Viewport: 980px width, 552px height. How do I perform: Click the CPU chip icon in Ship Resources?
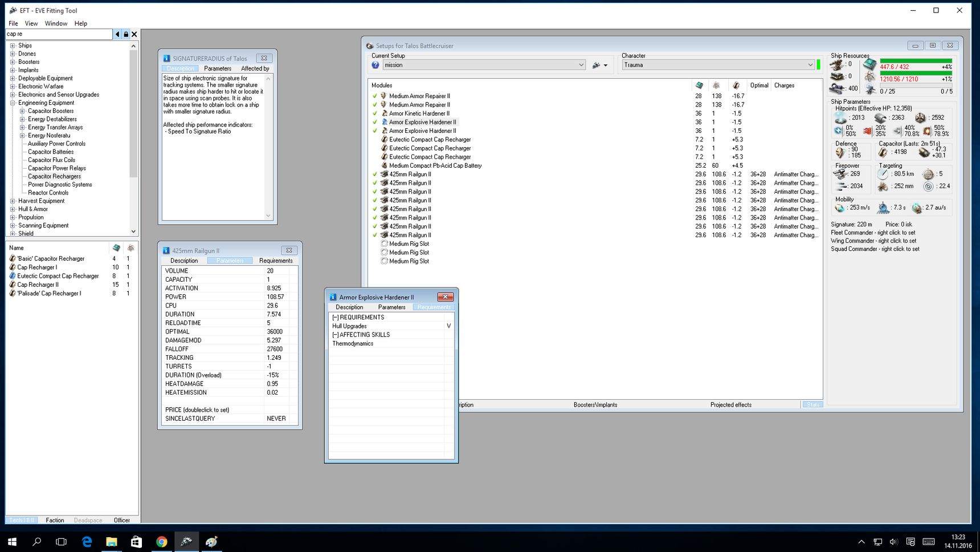click(870, 64)
